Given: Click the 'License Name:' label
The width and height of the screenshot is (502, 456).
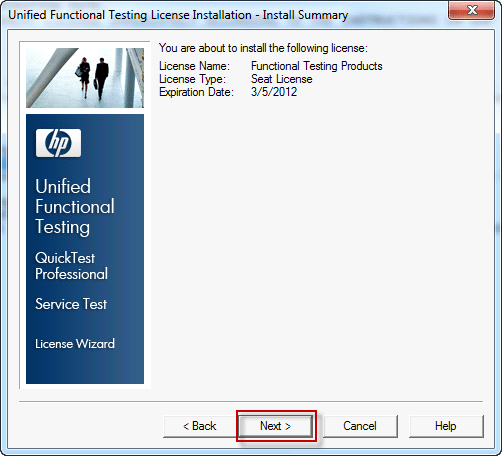Looking at the screenshot, I should [194, 66].
